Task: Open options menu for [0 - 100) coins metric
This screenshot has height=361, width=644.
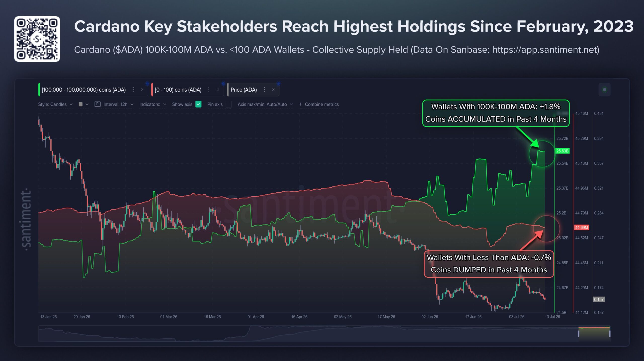Action: pyautogui.click(x=209, y=90)
